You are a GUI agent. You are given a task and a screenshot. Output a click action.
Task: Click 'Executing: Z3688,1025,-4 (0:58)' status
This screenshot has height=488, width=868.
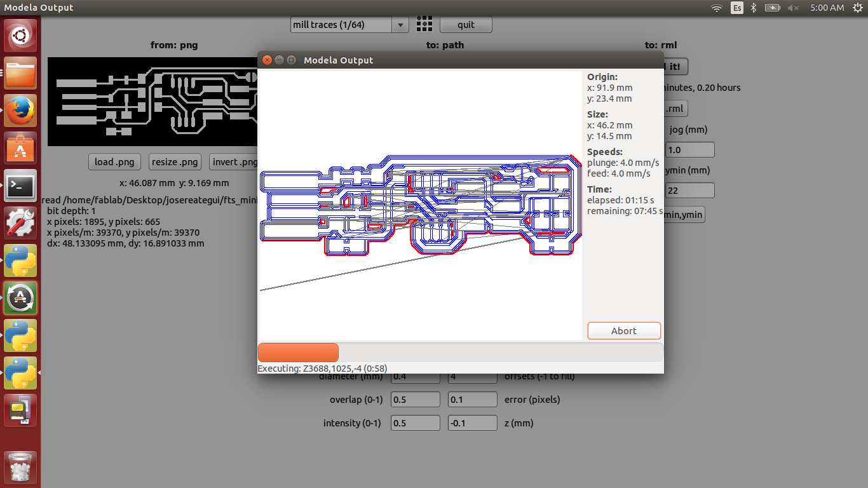click(322, 369)
